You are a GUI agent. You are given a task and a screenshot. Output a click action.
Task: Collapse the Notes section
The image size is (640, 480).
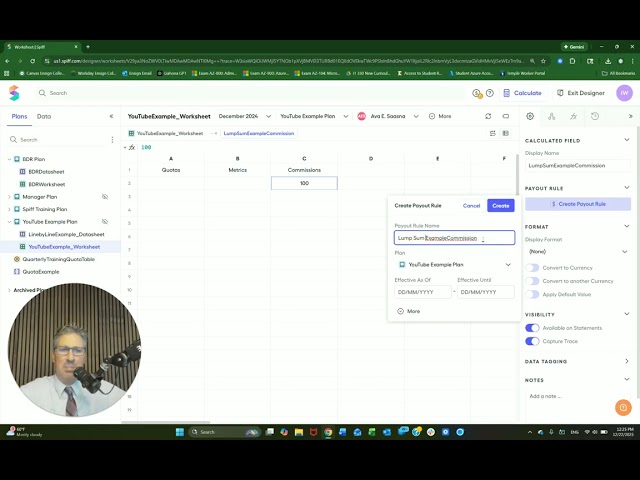click(627, 380)
